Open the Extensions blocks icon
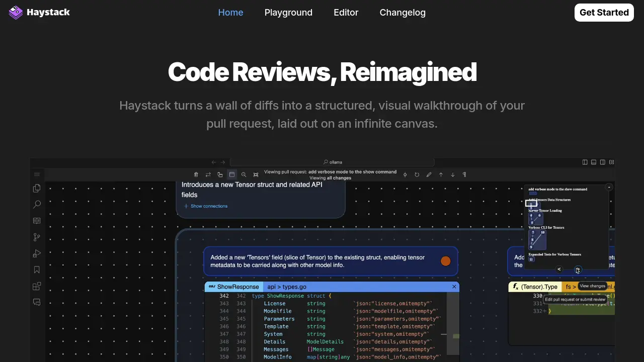The height and width of the screenshot is (362, 644). (x=37, y=286)
